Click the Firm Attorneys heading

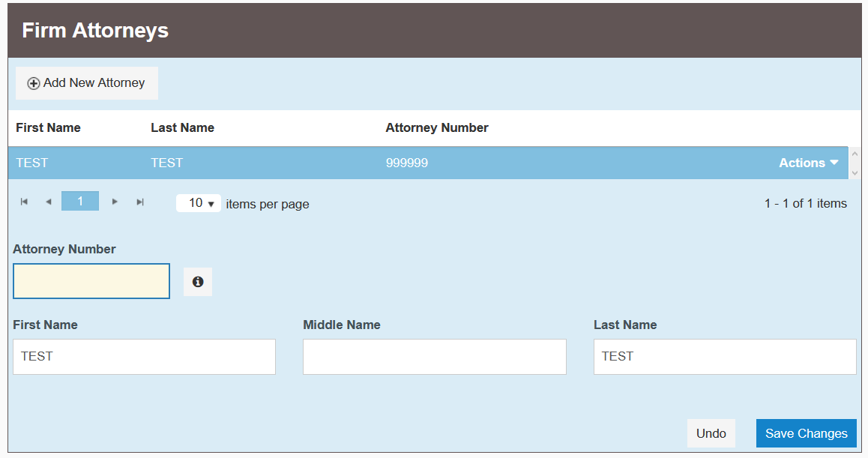click(95, 31)
